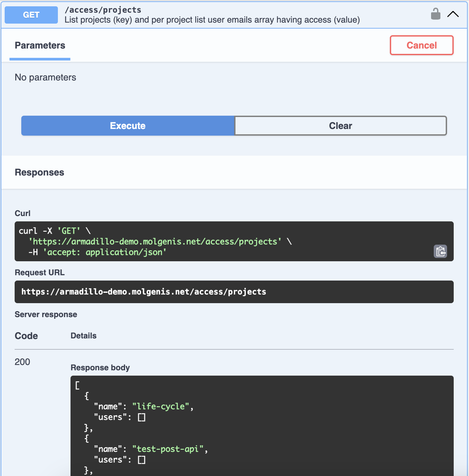Viewport: 469px width, 476px height.
Task: Click the users array under life-cycle
Action: [142, 417]
